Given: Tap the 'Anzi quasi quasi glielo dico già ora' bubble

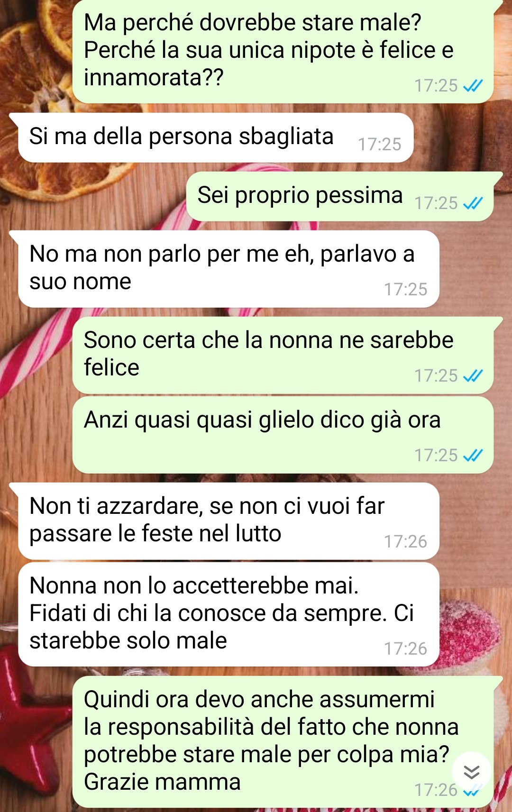Looking at the screenshot, I should click(283, 435).
